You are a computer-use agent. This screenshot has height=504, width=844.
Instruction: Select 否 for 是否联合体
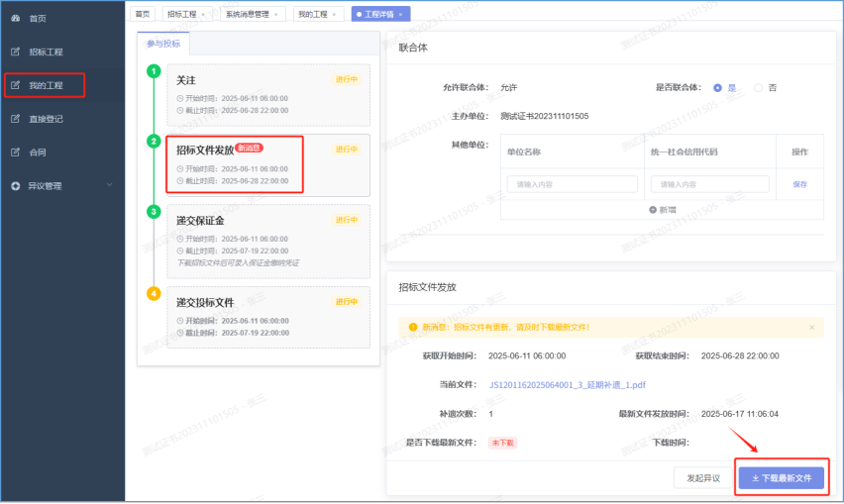pos(759,88)
